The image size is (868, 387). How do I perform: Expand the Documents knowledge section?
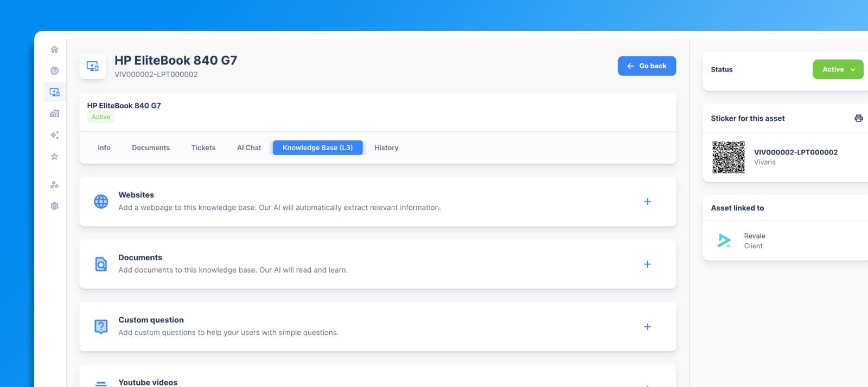pos(647,265)
